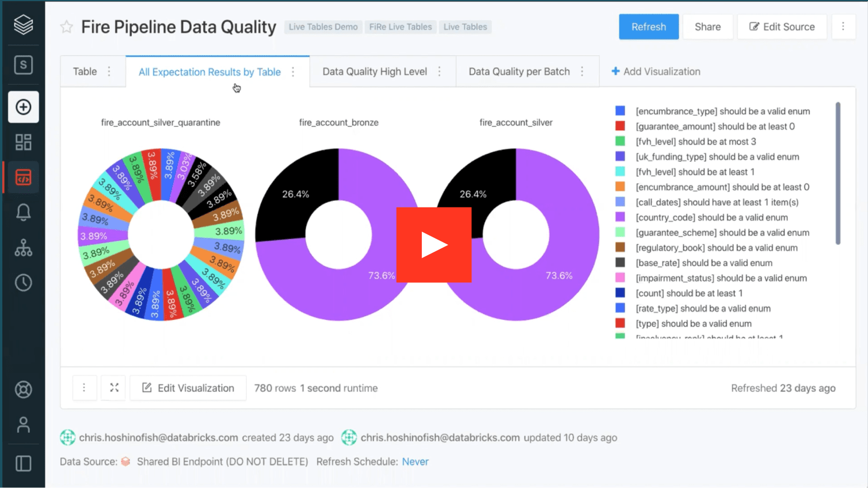Open Query History clock icon

pyautogui.click(x=24, y=283)
